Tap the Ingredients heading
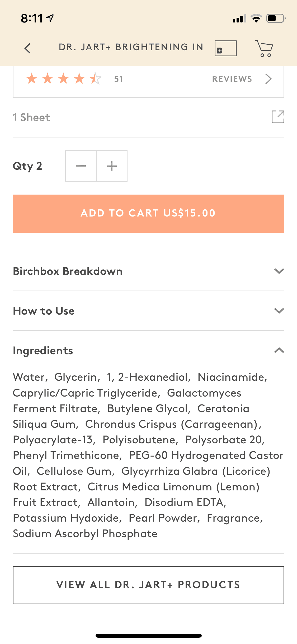Screen dimensions: 297x644 coord(43,351)
